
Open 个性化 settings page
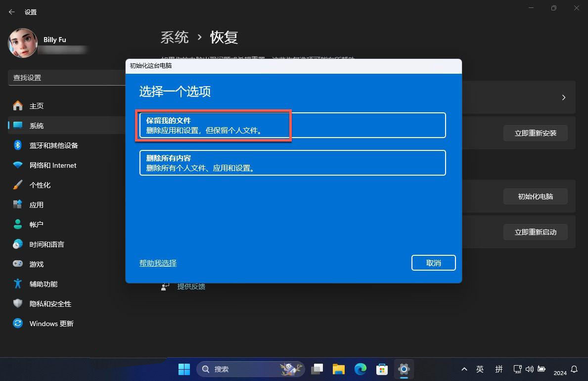pos(40,185)
